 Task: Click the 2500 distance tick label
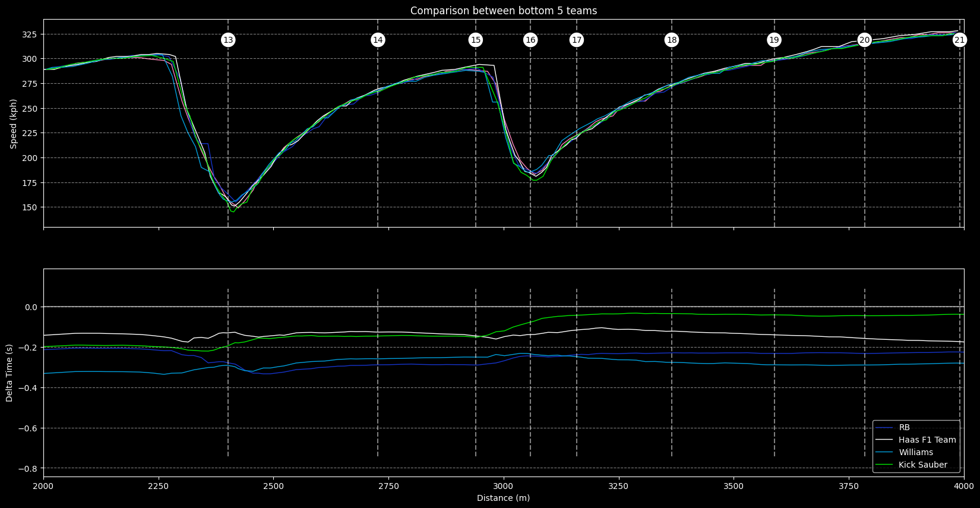pos(273,485)
